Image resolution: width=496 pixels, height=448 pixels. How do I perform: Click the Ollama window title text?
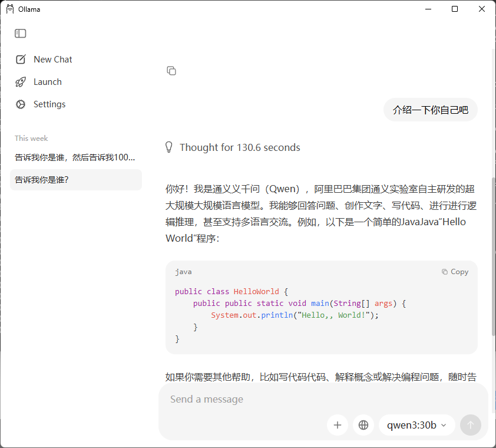coord(29,9)
